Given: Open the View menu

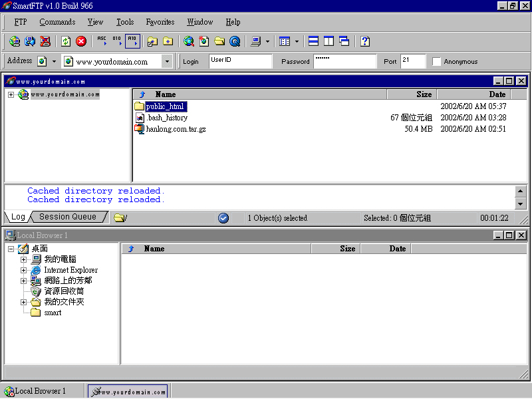Looking at the screenshot, I should pos(95,22).
